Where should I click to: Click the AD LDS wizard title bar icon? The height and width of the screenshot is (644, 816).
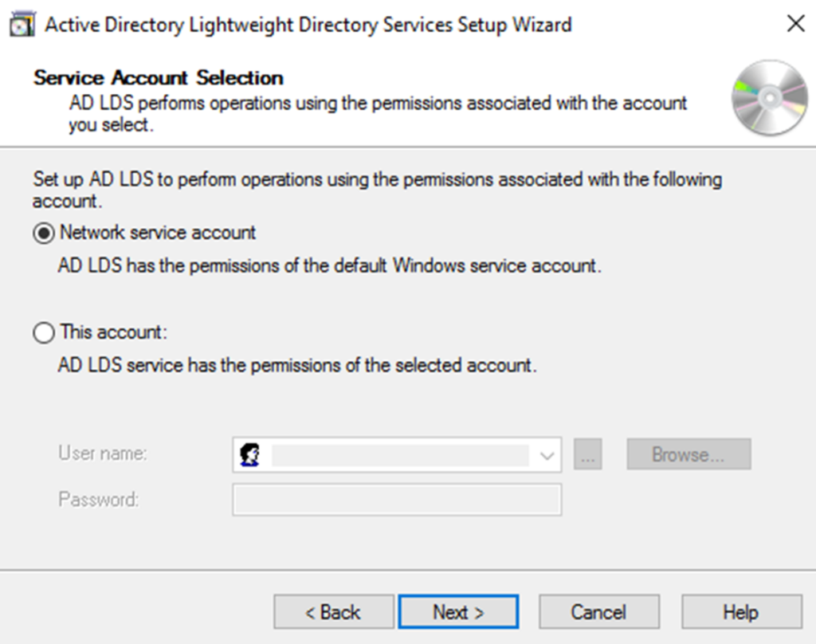click(22, 24)
